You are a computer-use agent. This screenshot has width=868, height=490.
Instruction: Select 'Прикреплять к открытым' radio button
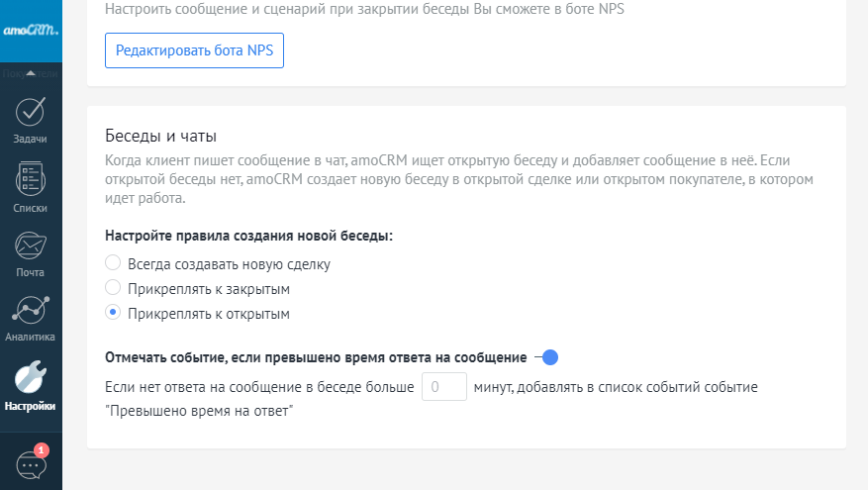[113, 314]
